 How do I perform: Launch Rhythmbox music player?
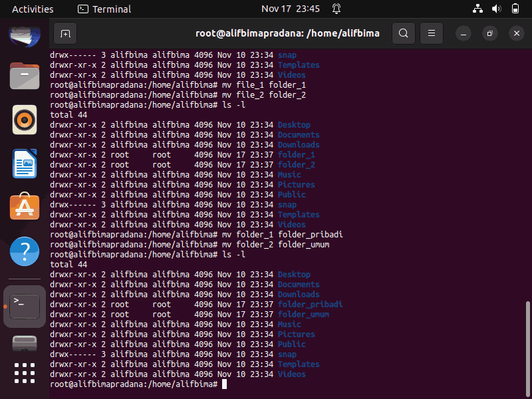[25, 120]
